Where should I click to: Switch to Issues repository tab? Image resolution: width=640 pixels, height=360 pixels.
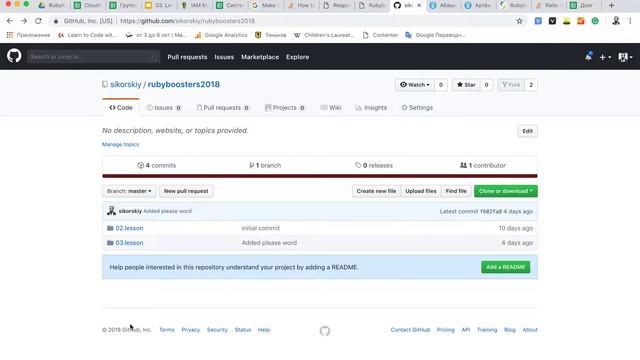pos(164,108)
